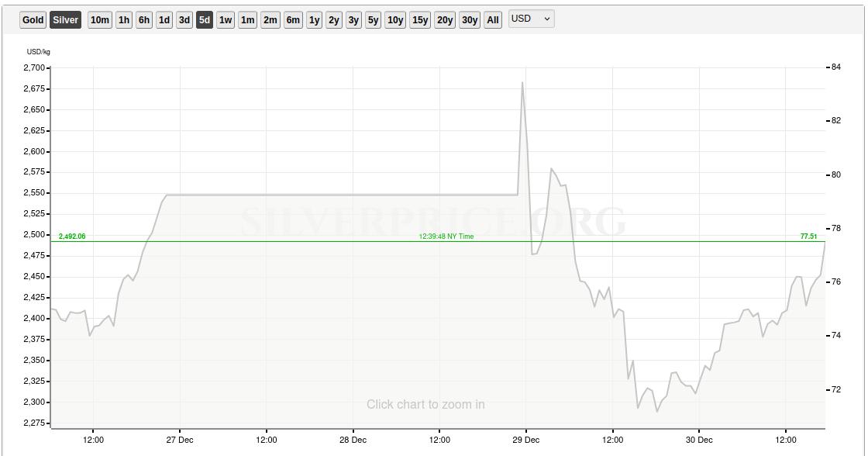Click the 2,492.06 current price label
This screenshot has height=456, width=868.
tap(72, 237)
